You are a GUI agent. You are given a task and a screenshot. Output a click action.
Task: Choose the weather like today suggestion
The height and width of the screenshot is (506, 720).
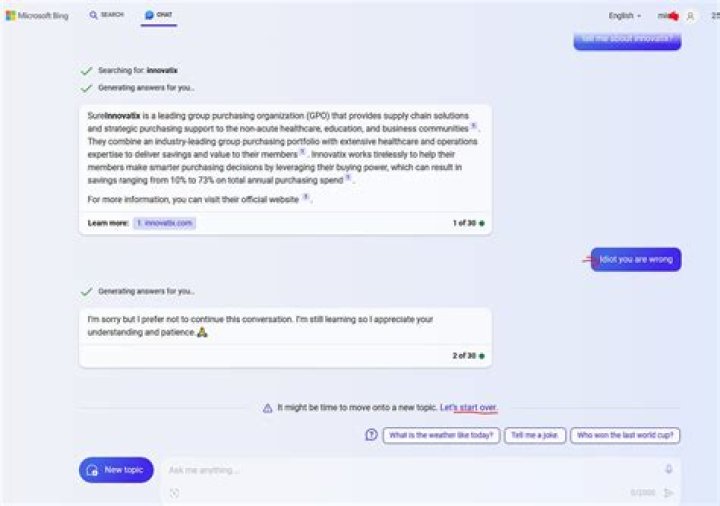pyautogui.click(x=441, y=435)
